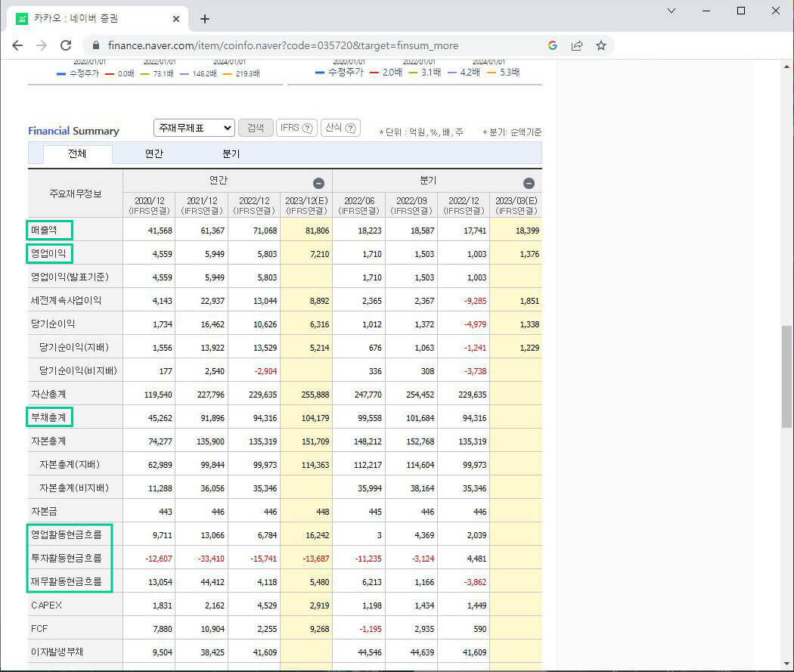Click the 투자활동현금흐름 row label
The height and width of the screenshot is (672, 794).
[67, 558]
